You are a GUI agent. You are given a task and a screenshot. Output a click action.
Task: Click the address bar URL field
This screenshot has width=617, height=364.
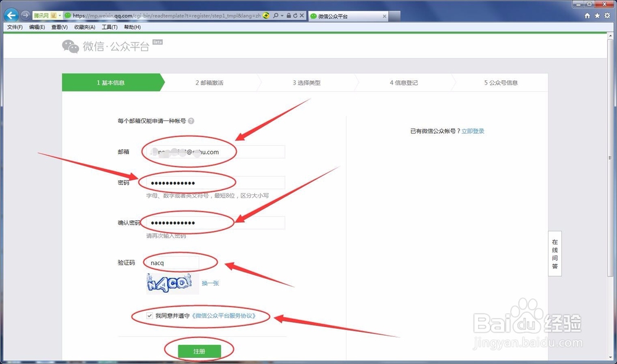[x=167, y=15]
